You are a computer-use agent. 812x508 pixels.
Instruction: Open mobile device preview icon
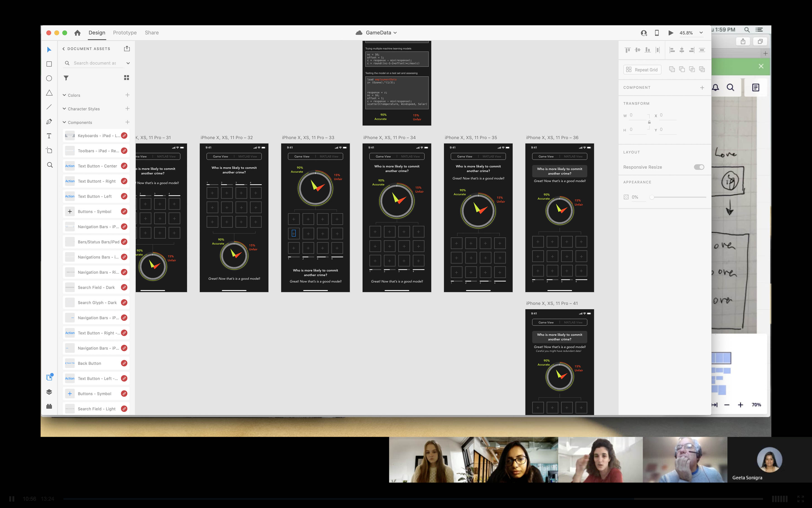(657, 33)
